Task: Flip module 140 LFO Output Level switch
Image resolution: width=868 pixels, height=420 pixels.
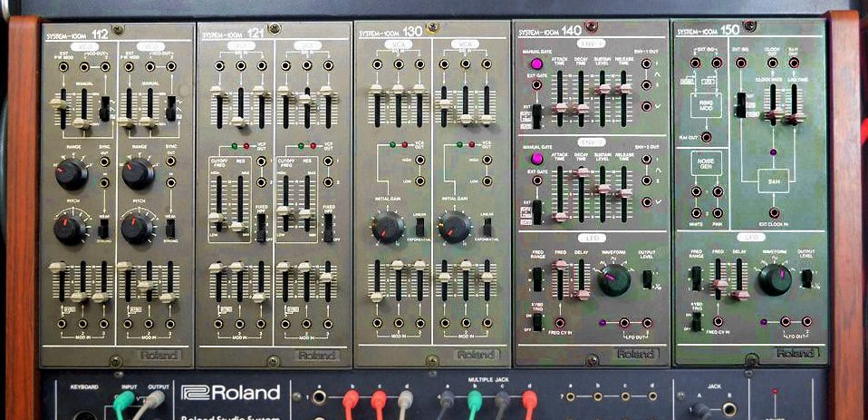Action: tap(647, 279)
